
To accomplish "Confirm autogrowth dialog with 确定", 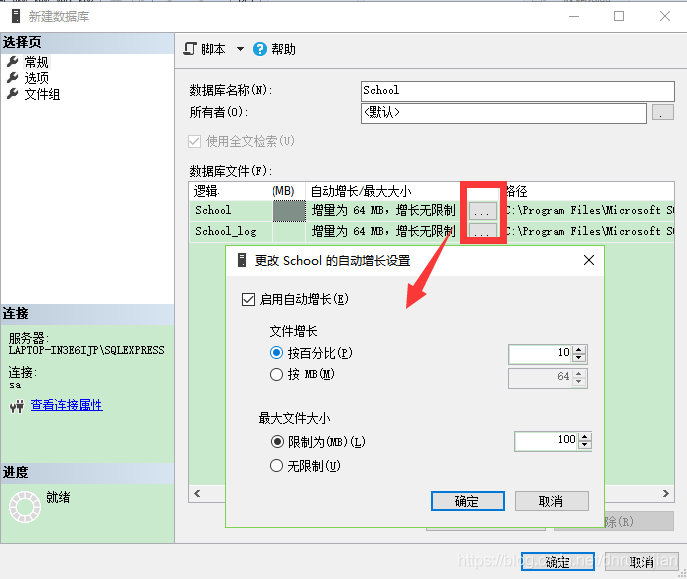I will [467, 501].
